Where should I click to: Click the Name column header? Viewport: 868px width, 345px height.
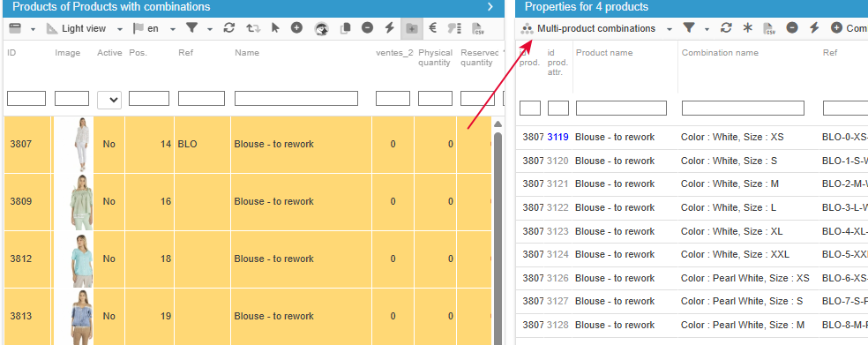coord(247,53)
